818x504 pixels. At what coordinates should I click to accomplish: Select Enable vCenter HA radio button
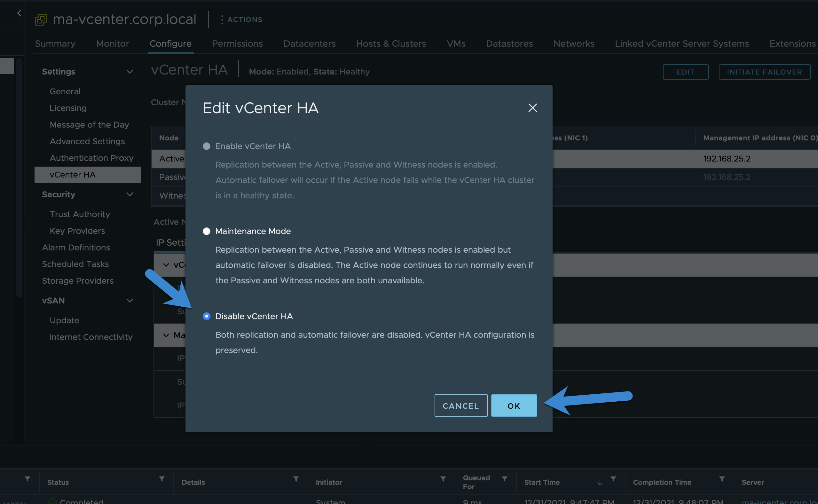[x=206, y=146]
